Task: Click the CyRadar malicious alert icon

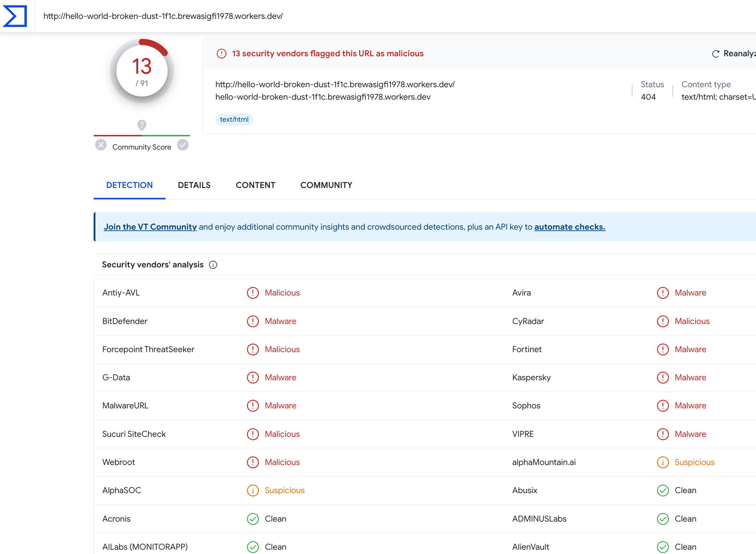Action: tap(663, 321)
